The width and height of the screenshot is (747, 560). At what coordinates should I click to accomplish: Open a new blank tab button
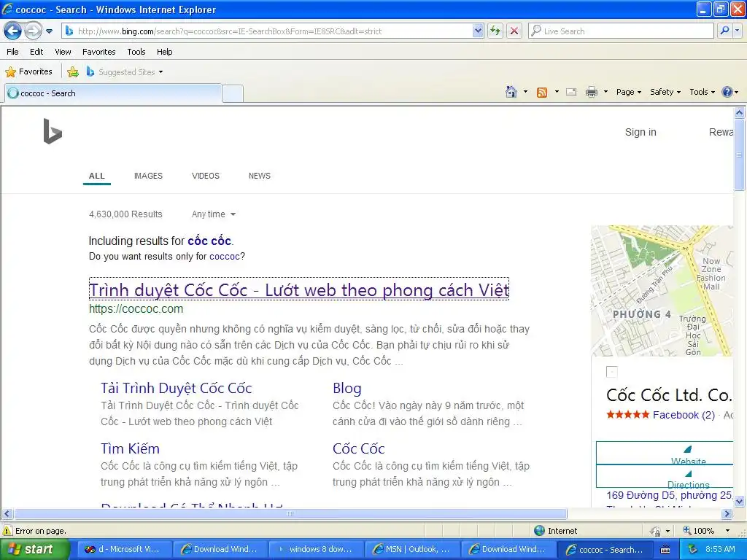pyautogui.click(x=233, y=94)
